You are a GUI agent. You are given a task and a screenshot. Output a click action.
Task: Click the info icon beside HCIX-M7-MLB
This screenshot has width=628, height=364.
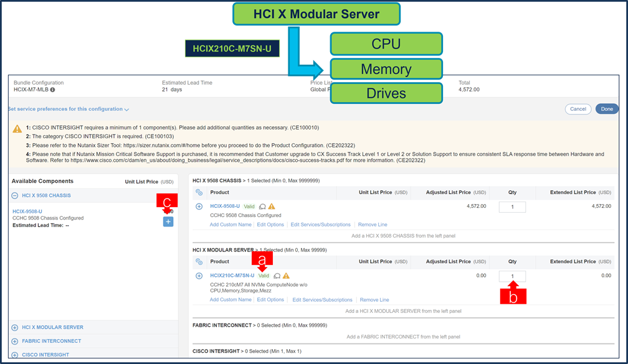52,90
